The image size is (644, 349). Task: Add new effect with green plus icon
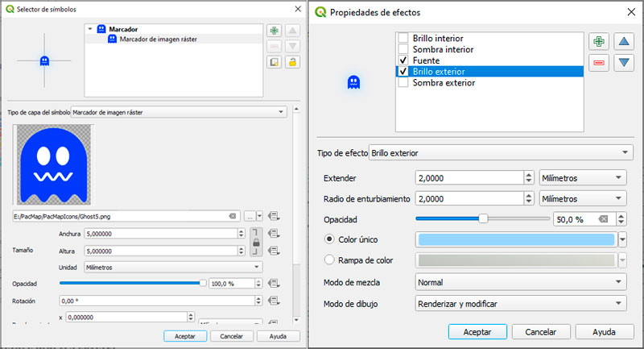(x=599, y=41)
